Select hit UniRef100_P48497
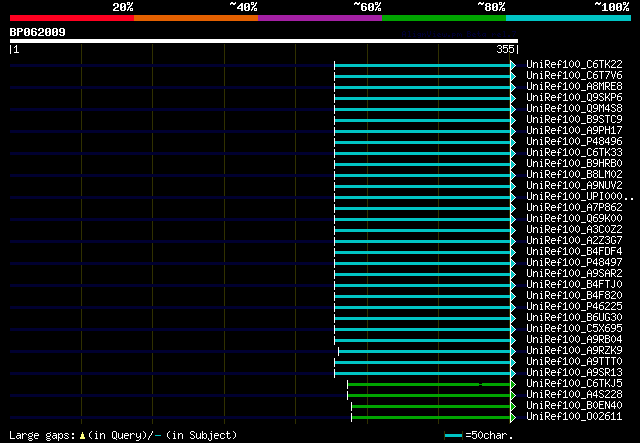 pos(574,263)
